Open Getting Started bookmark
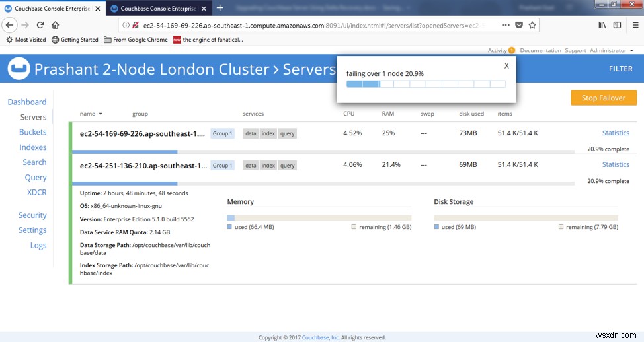This screenshot has width=644, height=342. (75, 40)
